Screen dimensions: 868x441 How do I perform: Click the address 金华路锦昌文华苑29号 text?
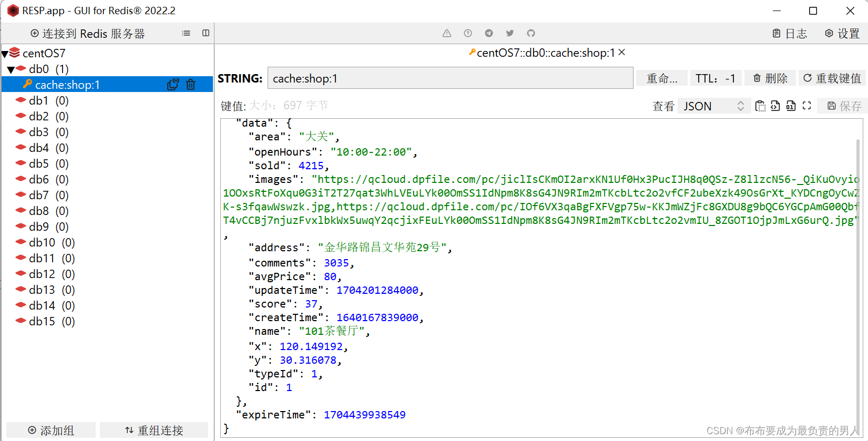pos(382,247)
